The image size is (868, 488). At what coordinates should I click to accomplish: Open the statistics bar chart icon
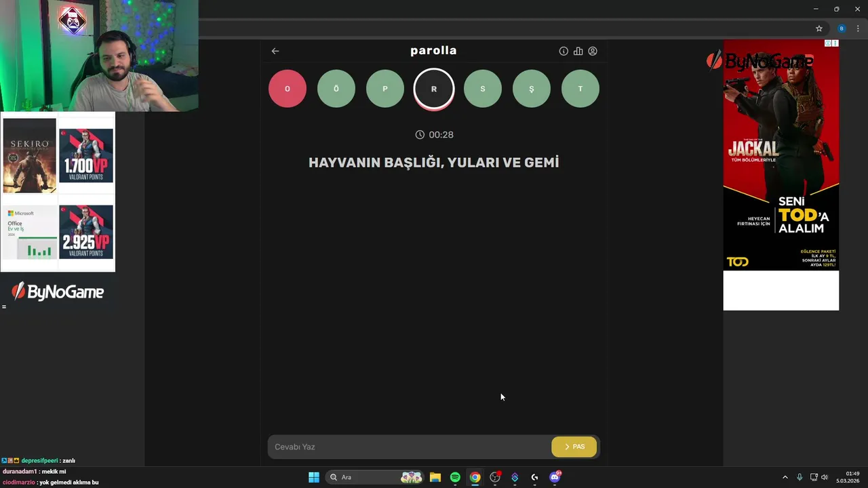click(x=578, y=51)
